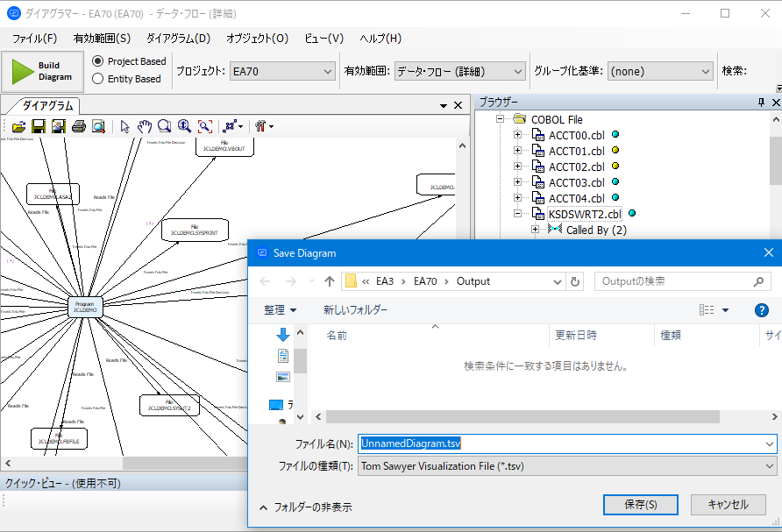Viewport: 782px width, 532px height.
Task: Open the dialog help question mark
Action: click(x=761, y=310)
